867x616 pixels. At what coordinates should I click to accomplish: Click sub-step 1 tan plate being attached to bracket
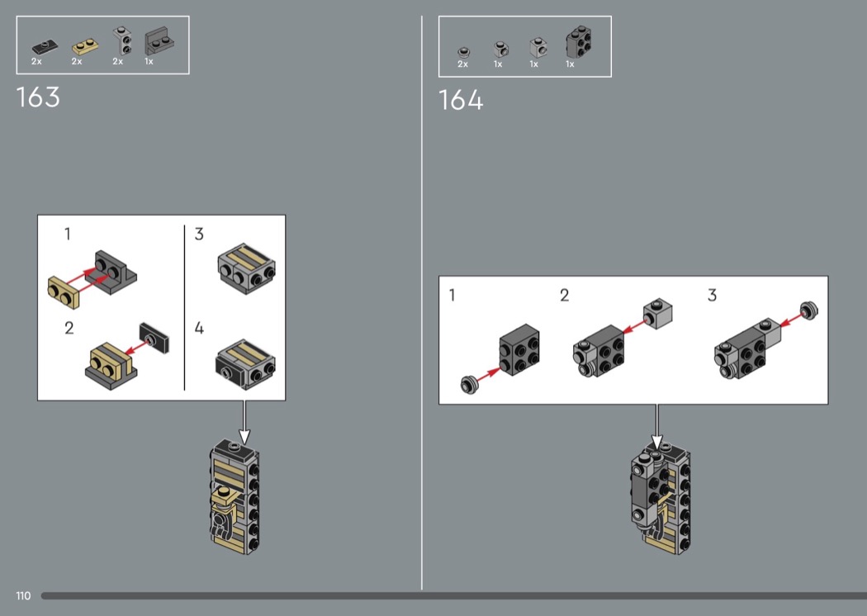64,292
